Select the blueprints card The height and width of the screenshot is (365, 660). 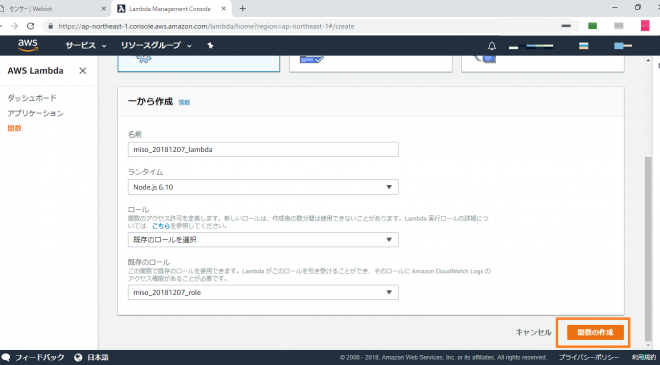[x=371, y=63]
